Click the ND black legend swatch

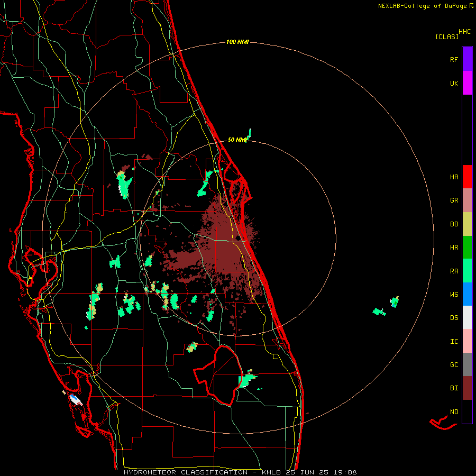click(x=467, y=411)
